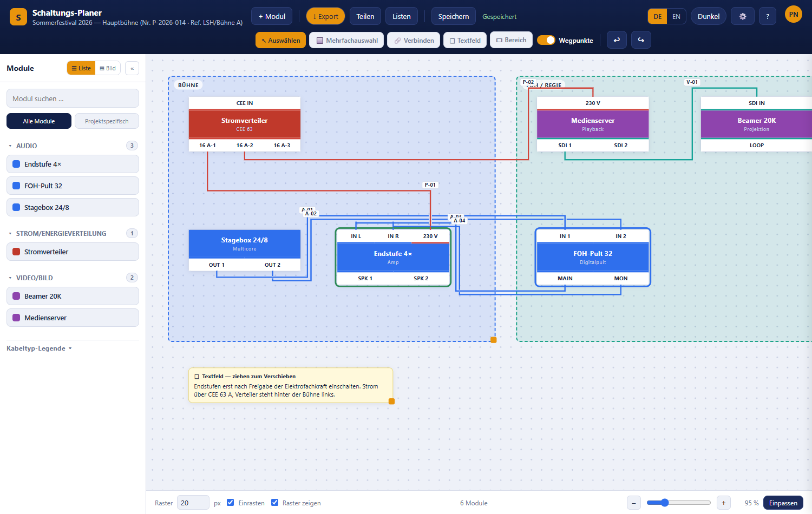Uncheck the Einrasten checkbox
Viewport: 812px width, 514px height.
pos(231,503)
